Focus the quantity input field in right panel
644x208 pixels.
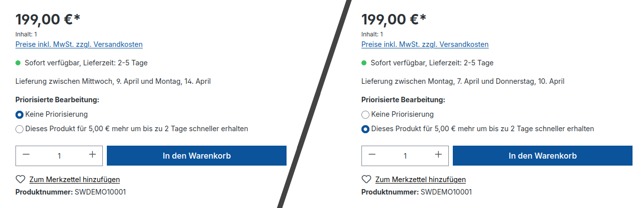pos(405,156)
